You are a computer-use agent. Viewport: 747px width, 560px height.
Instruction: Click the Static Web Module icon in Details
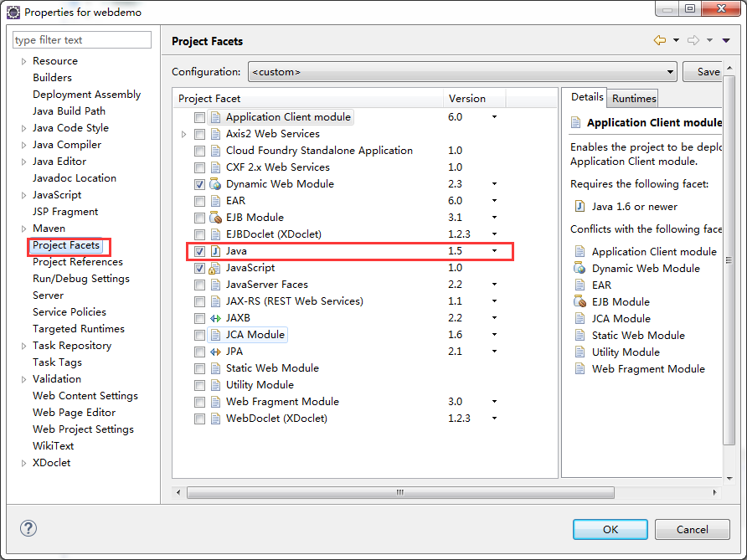pos(580,335)
